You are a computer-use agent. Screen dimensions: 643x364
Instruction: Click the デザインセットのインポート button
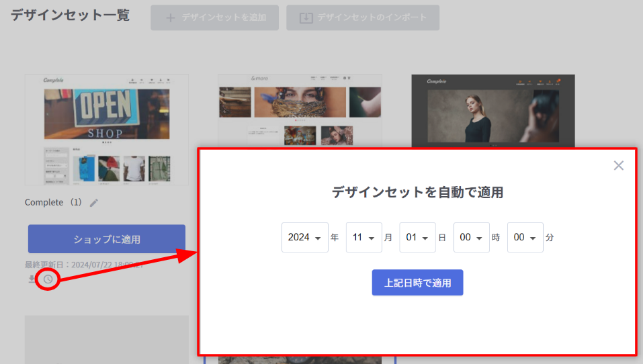coord(363,17)
